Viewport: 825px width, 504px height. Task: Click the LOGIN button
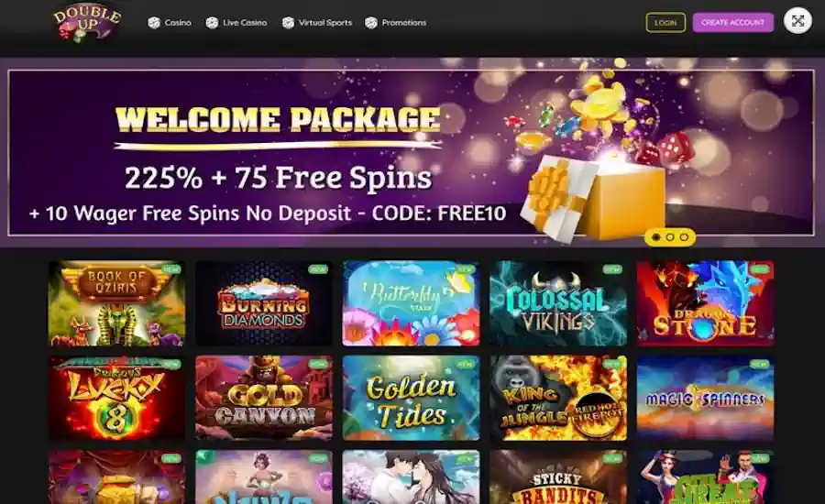point(665,23)
